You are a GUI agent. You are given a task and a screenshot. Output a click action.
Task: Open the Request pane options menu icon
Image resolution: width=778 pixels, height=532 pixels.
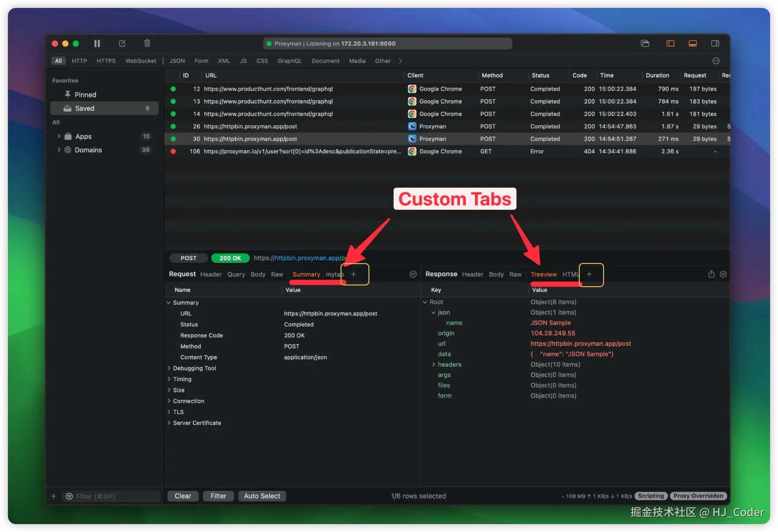(413, 274)
